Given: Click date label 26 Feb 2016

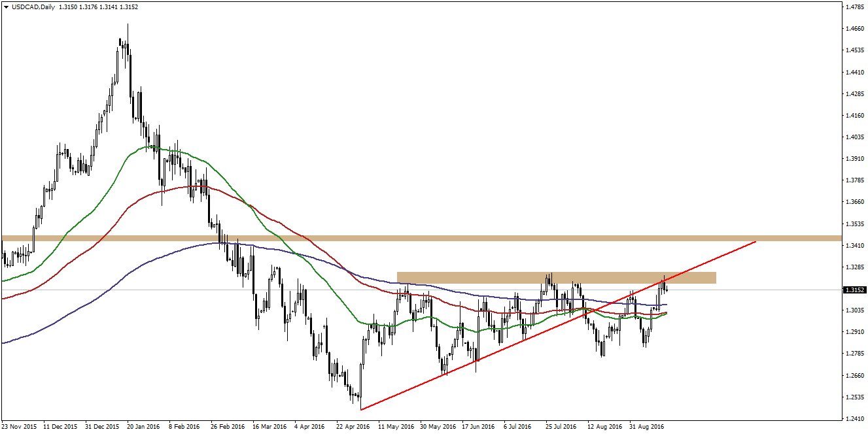Looking at the screenshot, I should click(228, 427).
